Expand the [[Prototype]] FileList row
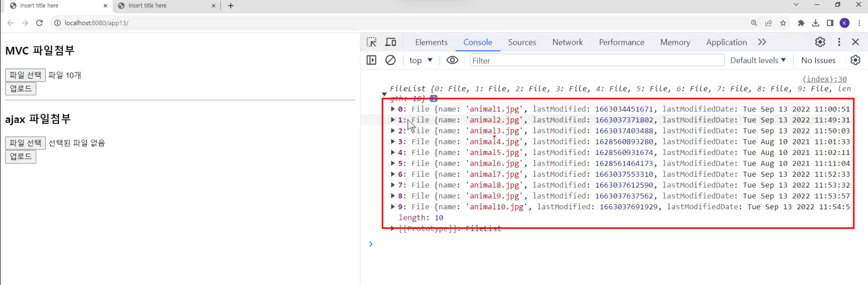This screenshot has height=285, width=868. pos(393,229)
